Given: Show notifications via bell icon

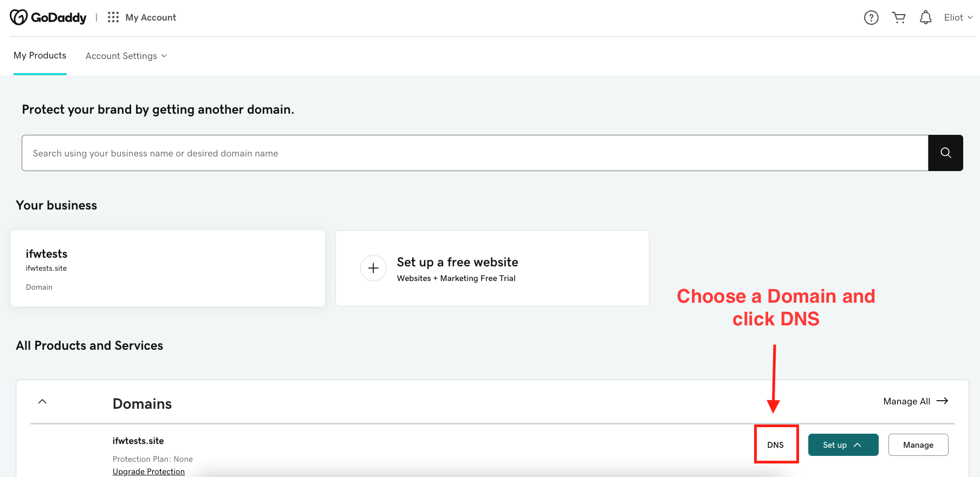Looking at the screenshot, I should click(x=926, y=18).
